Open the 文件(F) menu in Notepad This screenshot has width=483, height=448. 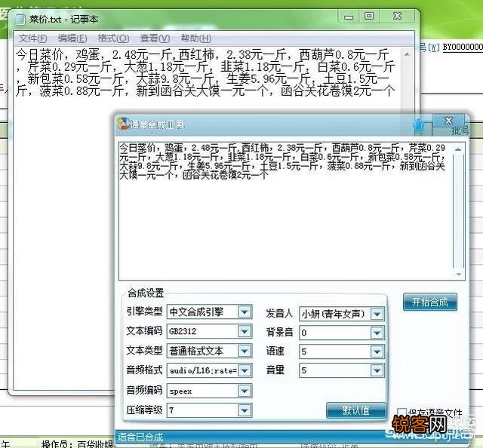(x=33, y=38)
